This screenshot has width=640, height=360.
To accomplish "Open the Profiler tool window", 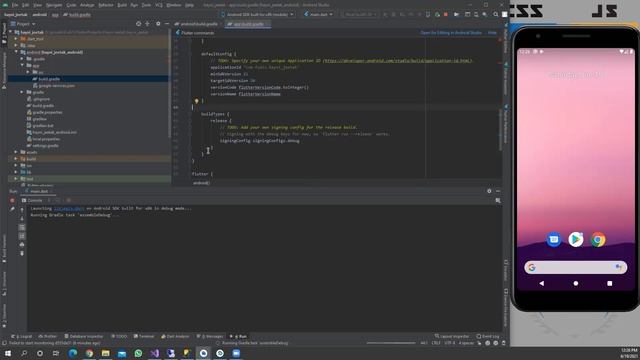I will tap(47, 336).
